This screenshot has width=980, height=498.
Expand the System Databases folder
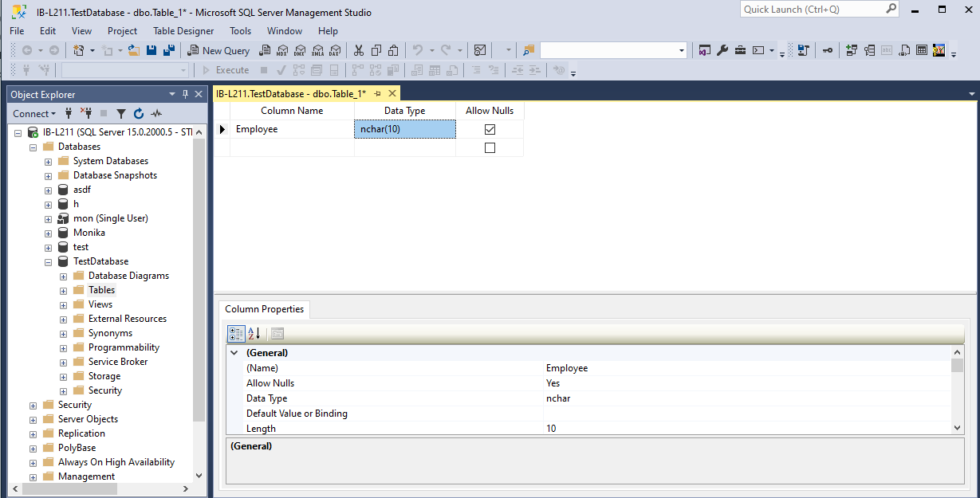tap(49, 161)
